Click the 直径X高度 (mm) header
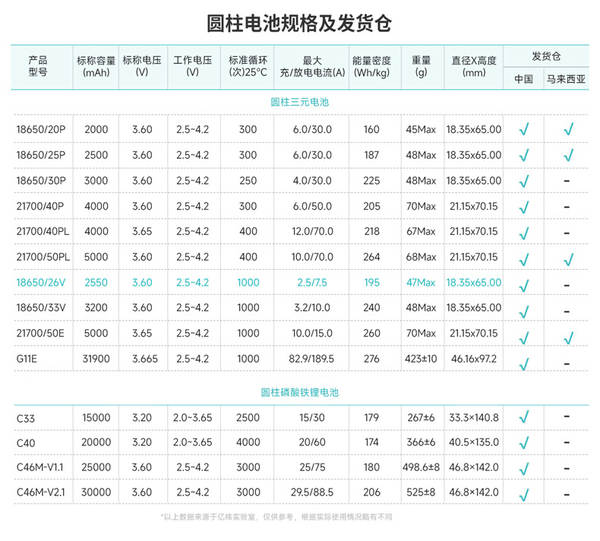Screen dimensions: 600x541 coord(474,67)
